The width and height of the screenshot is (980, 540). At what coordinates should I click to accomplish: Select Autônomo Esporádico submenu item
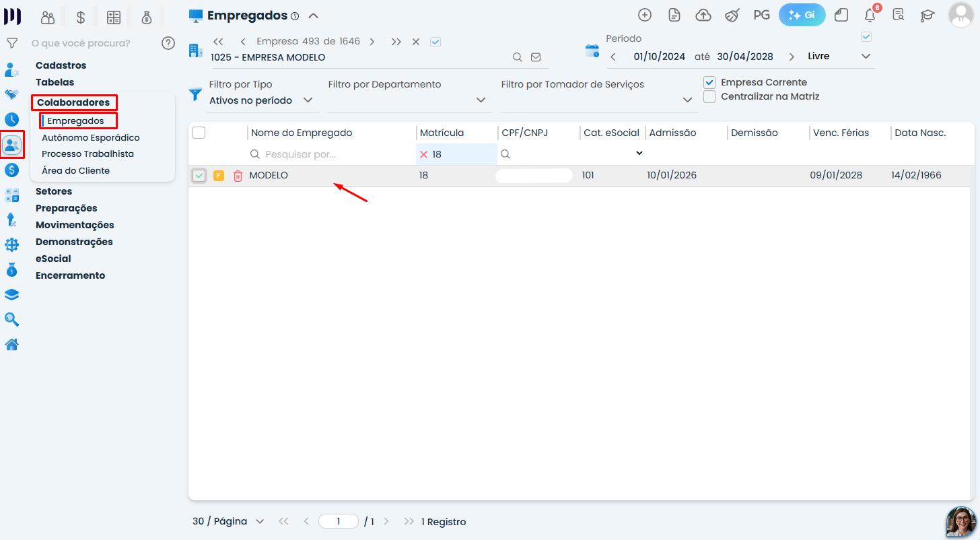(91, 137)
